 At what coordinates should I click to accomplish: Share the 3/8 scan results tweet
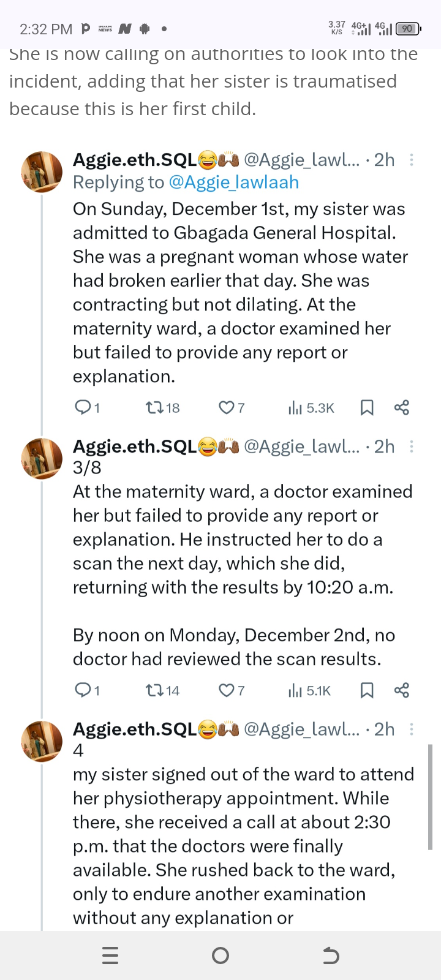[x=402, y=691]
